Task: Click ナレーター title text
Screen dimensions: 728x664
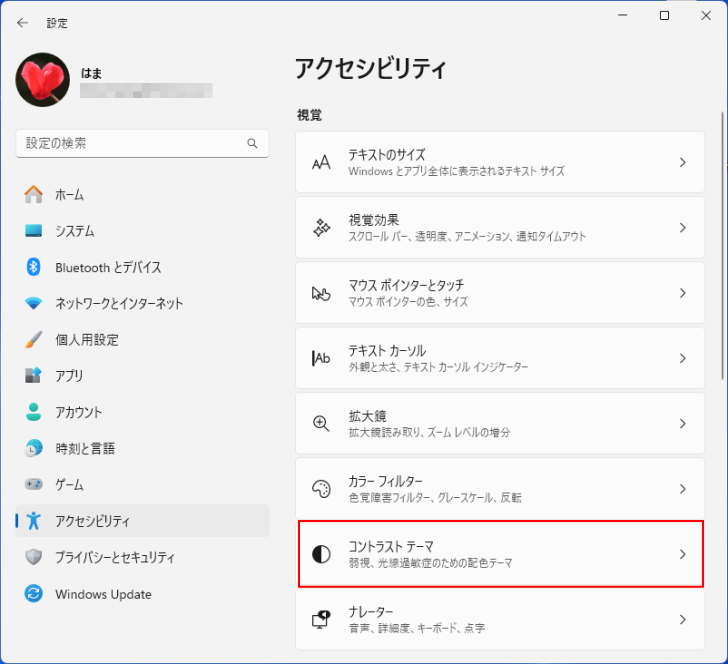Action: tap(370, 612)
